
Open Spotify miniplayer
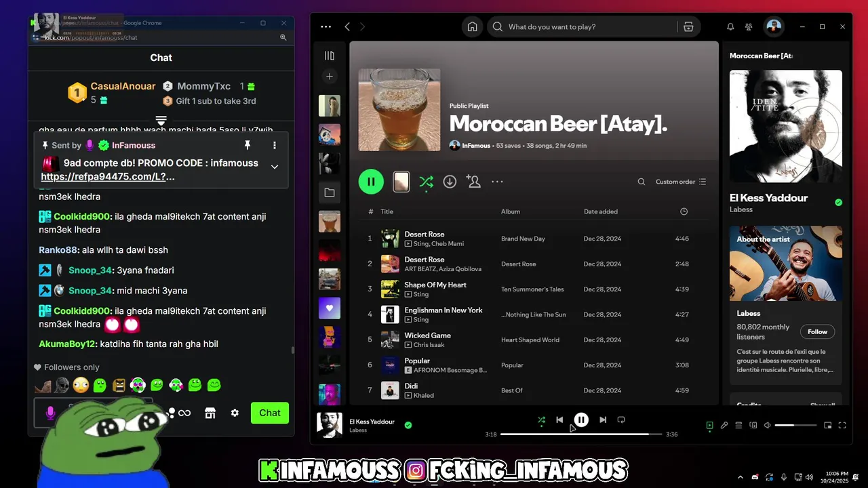[x=827, y=426]
